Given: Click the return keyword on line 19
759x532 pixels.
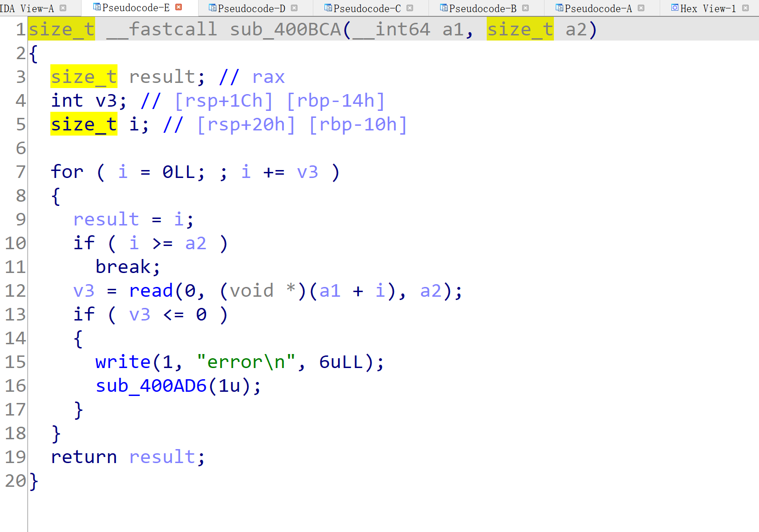Looking at the screenshot, I should [84, 457].
